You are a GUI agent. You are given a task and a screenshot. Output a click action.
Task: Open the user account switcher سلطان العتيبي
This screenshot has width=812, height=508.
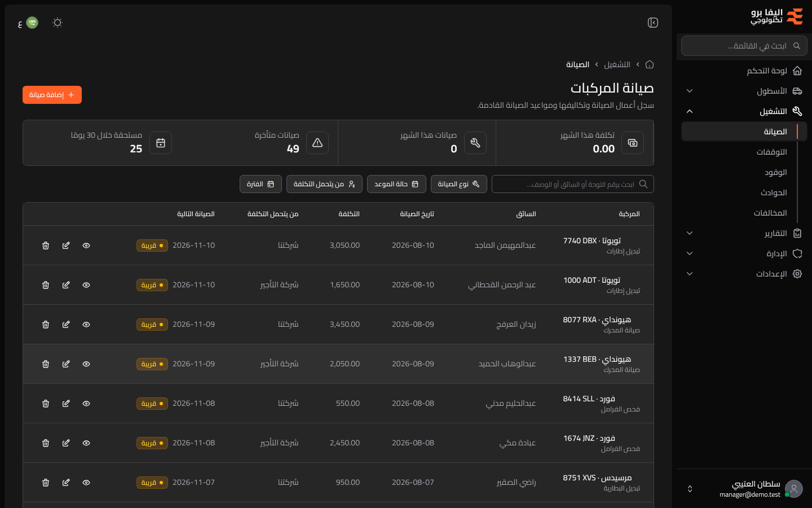744,489
